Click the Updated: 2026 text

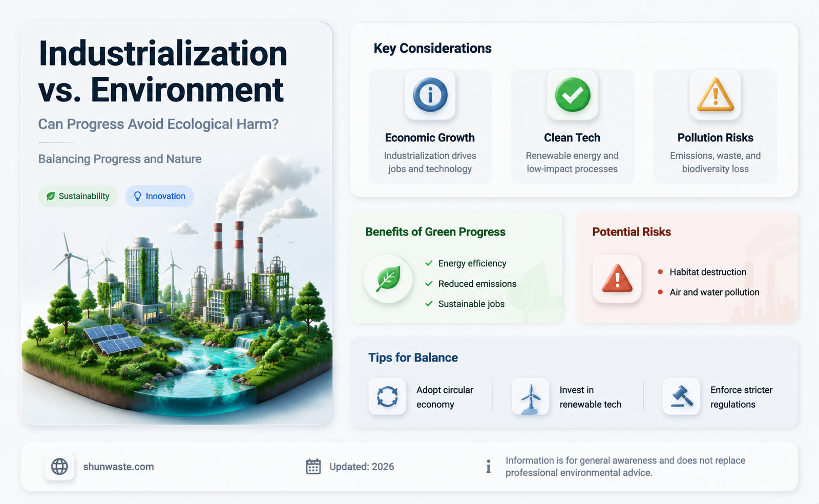pyautogui.click(x=362, y=467)
